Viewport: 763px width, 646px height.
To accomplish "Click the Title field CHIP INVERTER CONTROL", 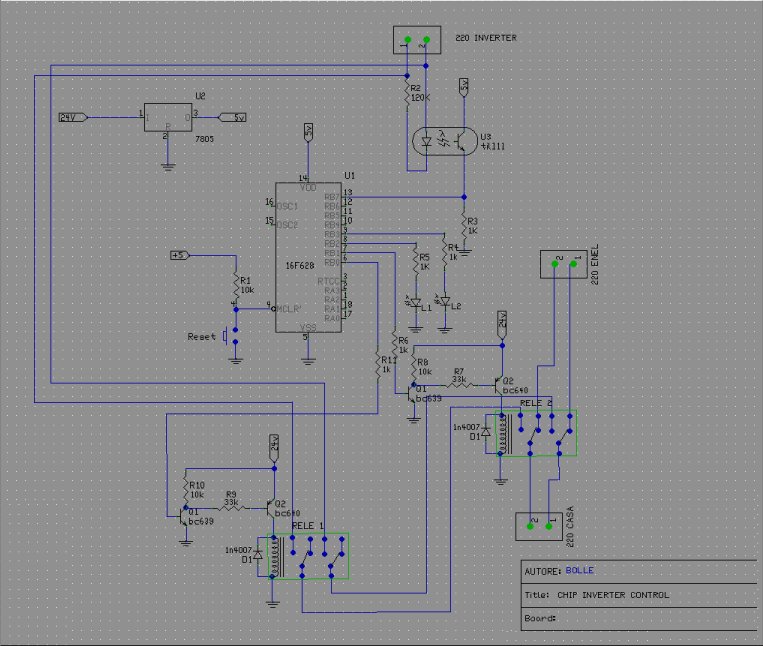I will click(x=613, y=594).
